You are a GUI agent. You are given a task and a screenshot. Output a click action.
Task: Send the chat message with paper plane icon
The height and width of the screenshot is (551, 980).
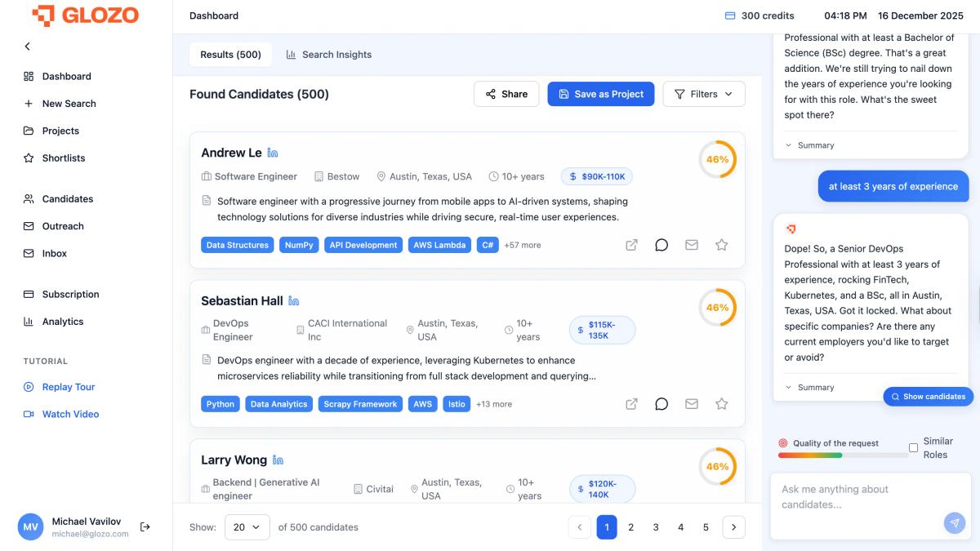[x=955, y=522]
